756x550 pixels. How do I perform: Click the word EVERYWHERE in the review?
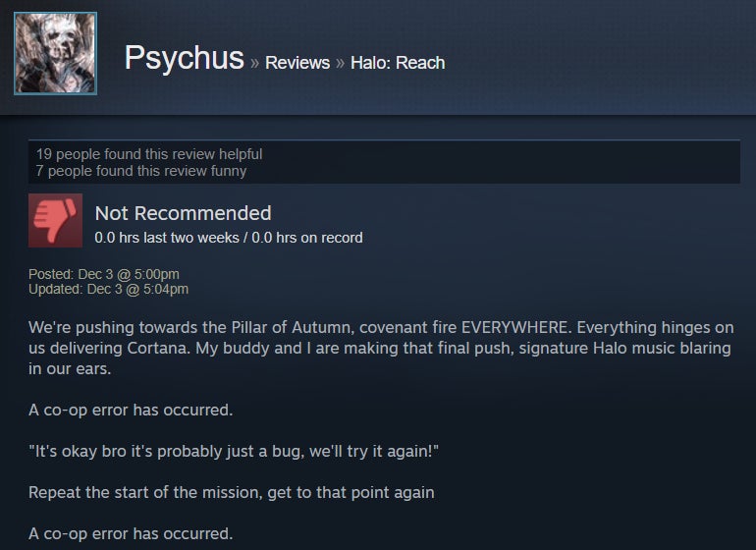tap(515, 328)
